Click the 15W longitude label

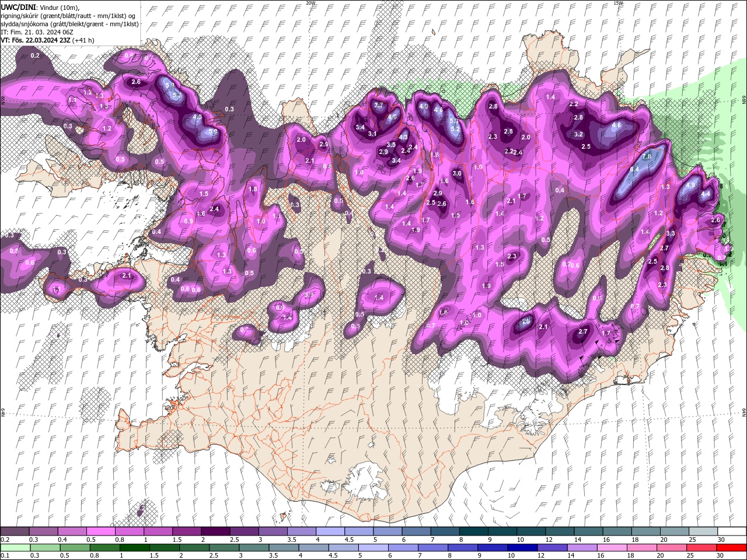pos(619,3)
